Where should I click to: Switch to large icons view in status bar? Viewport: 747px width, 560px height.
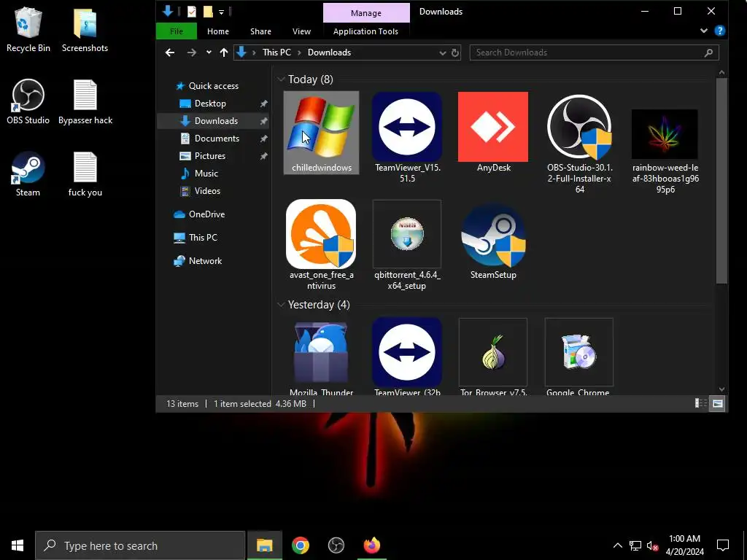click(x=718, y=404)
